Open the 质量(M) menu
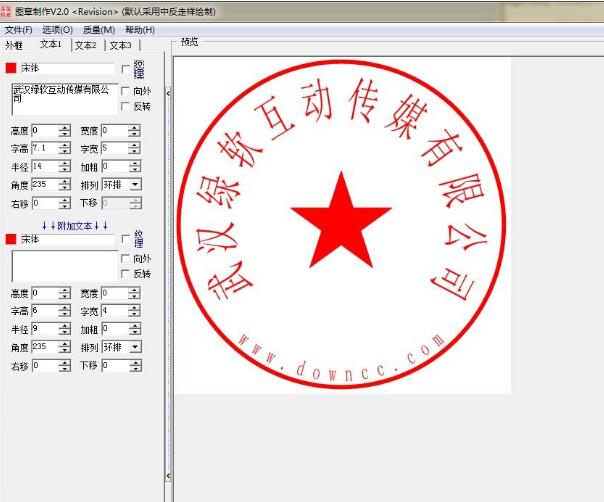 pos(98,30)
